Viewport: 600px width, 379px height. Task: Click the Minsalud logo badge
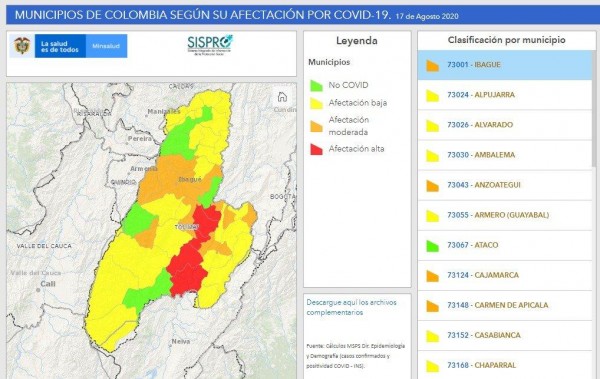coord(106,46)
